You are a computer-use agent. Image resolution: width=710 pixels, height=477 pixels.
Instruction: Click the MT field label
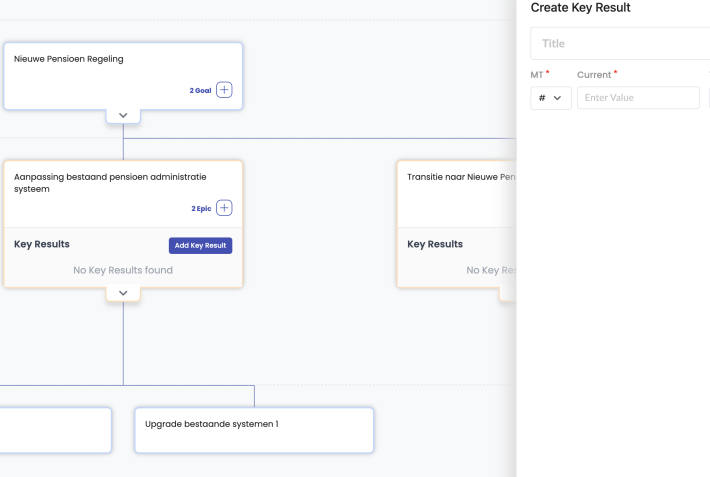click(x=537, y=75)
